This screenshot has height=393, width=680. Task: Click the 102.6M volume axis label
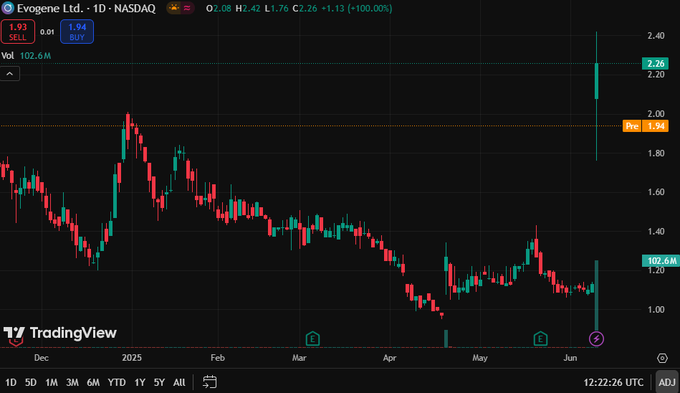pos(661,261)
